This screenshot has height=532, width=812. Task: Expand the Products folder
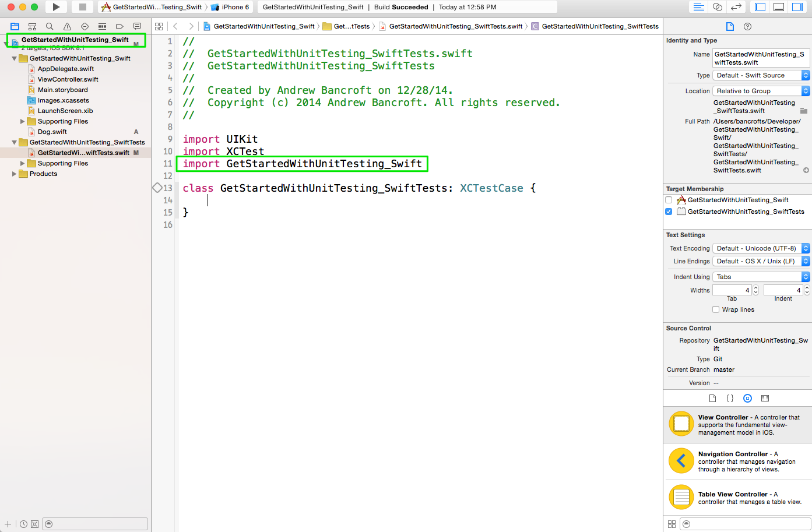tap(15, 174)
